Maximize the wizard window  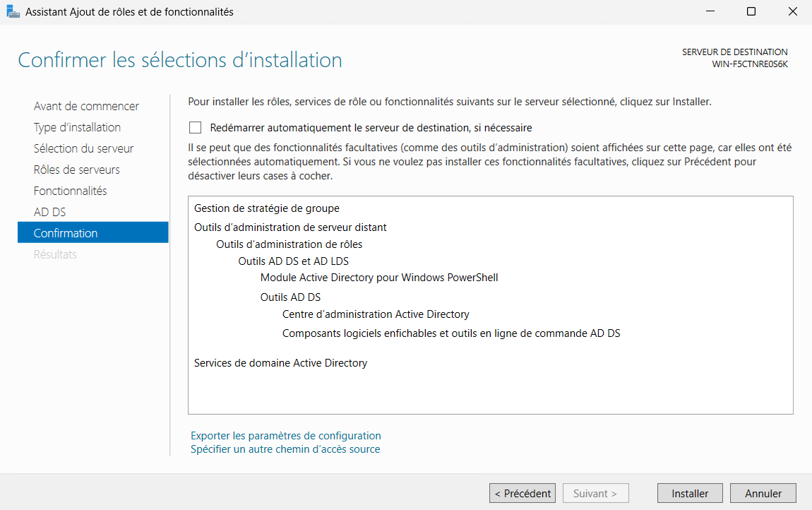(x=751, y=12)
